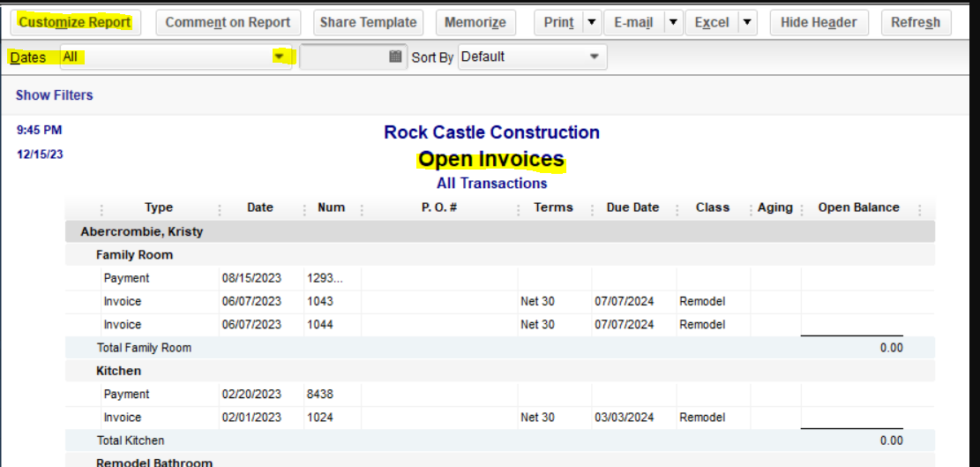Expand the Sort By dropdown
The image size is (980, 467).
[x=594, y=57]
